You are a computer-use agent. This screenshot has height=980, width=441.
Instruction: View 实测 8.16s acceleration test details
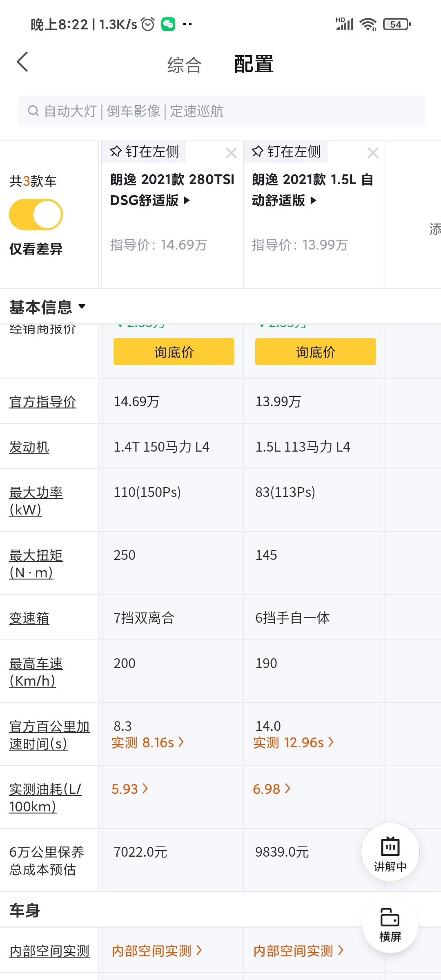coord(148,743)
